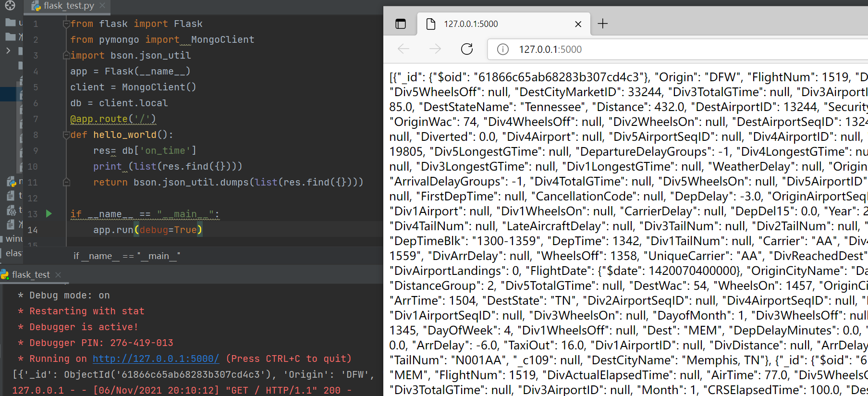This screenshot has width=868, height=396.
Task: Click 'app.run(debug=True)' code on line 14
Action: click(x=148, y=230)
